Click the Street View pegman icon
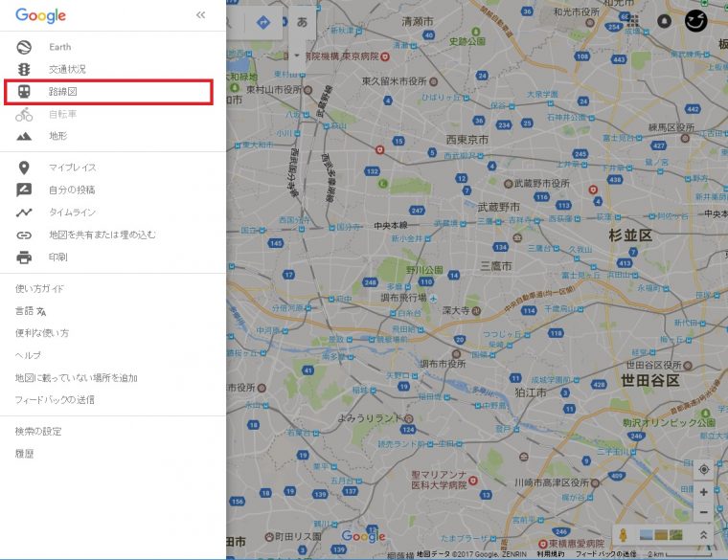The image size is (728, 560). coord(624,535)
